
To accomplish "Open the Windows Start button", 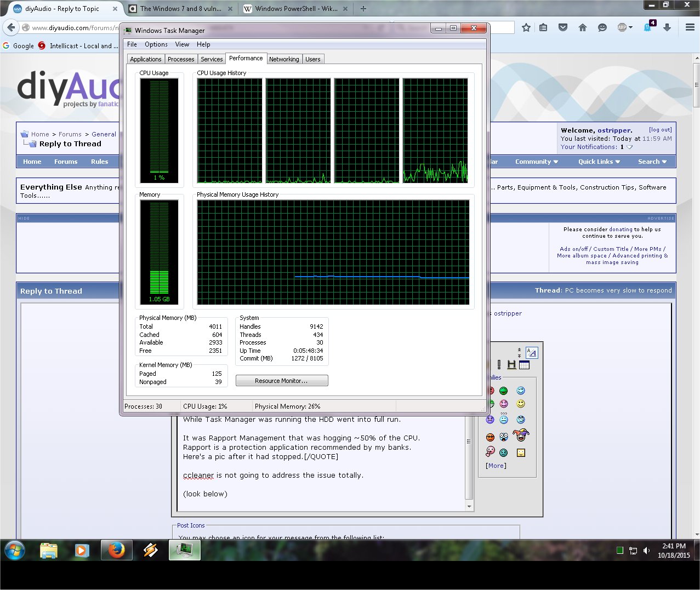I will pos(15,551).
